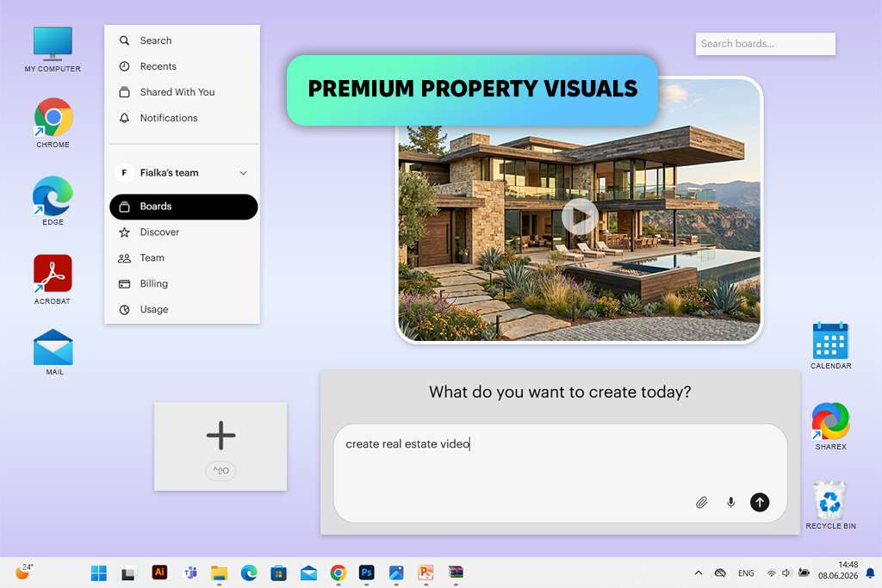The image size is (882, 588).
Task: Click the cloud sync tray icon
Action: pos(720,573)
